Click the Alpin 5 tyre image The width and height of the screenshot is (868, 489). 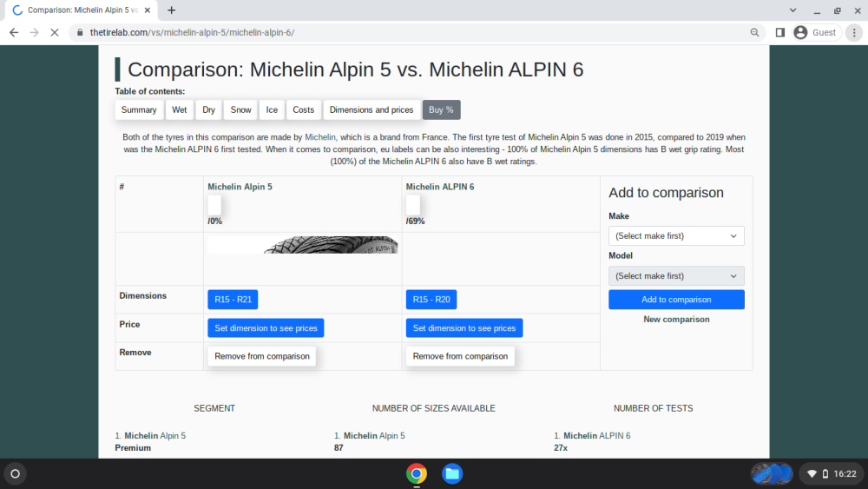tap(303, 245)
